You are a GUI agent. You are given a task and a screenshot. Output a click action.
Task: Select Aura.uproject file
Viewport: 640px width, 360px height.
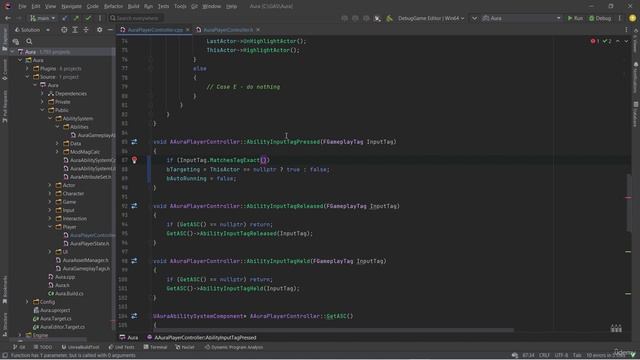(x=55, y=310)
